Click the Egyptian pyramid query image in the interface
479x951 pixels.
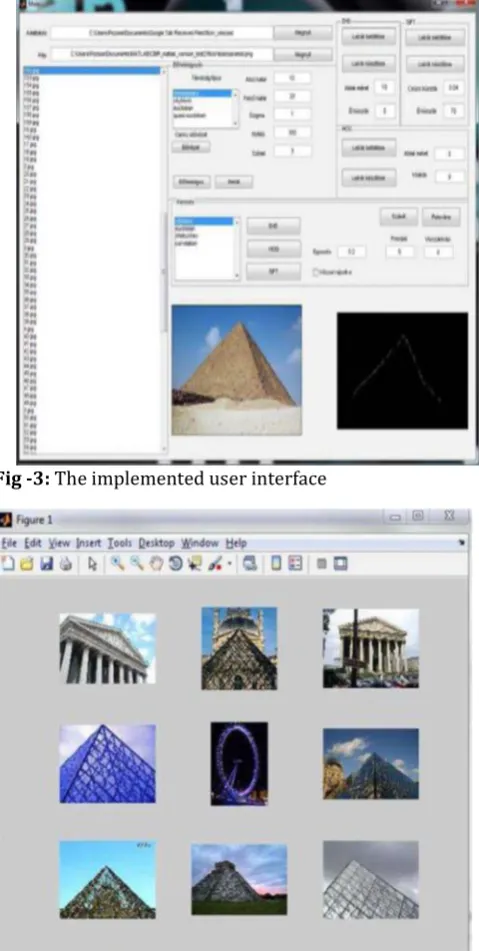(x=236, y=369)
